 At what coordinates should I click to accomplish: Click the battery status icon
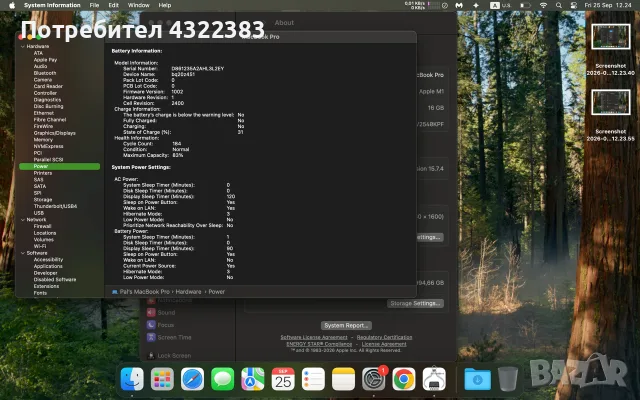coord(525,5)
